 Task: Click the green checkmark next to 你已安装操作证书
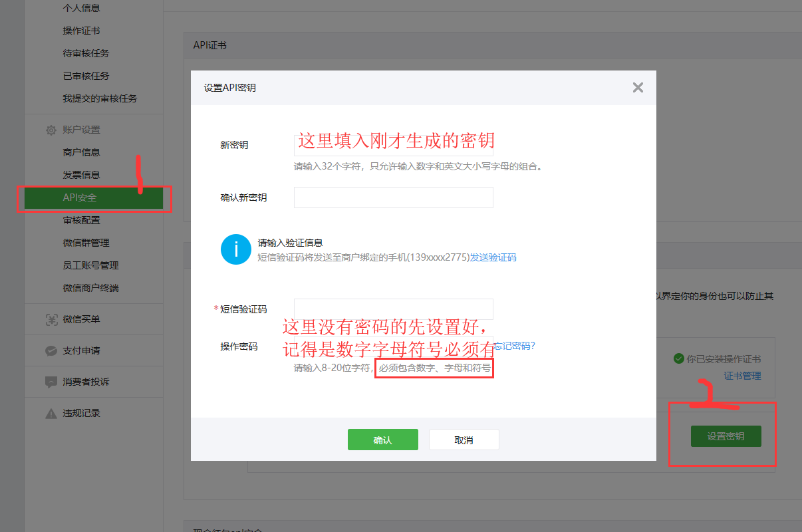point(678,358)
